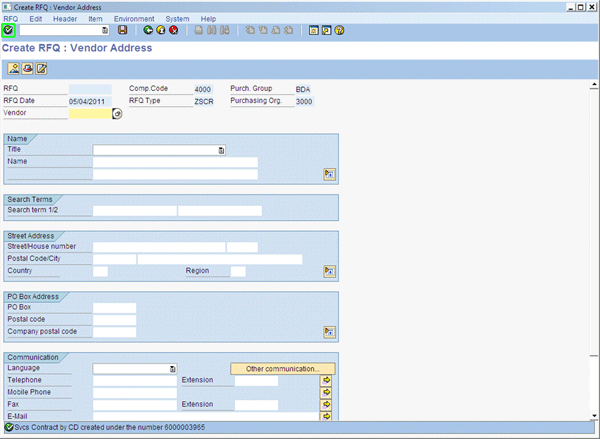
Task: Click the Other communication... button
Action: coord(282,369)
